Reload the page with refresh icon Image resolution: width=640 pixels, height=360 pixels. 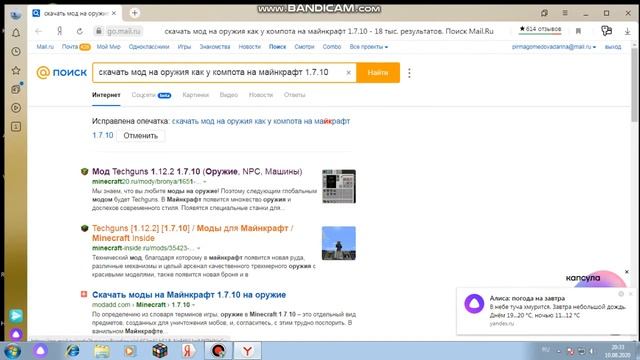pyautogui.click(x=80, y=31)
